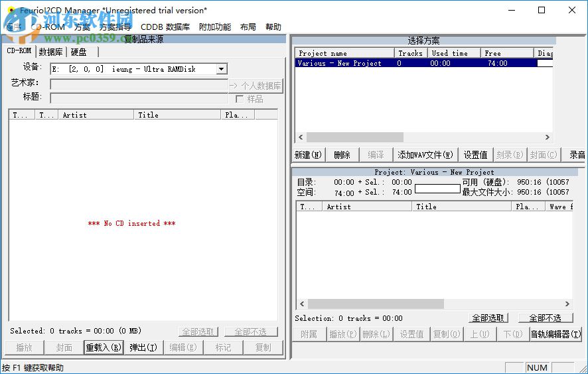Viewport: 588px width, 374px height.
Task: Open the CDDB 数据库 menu
Action: [x=165, y=27]
